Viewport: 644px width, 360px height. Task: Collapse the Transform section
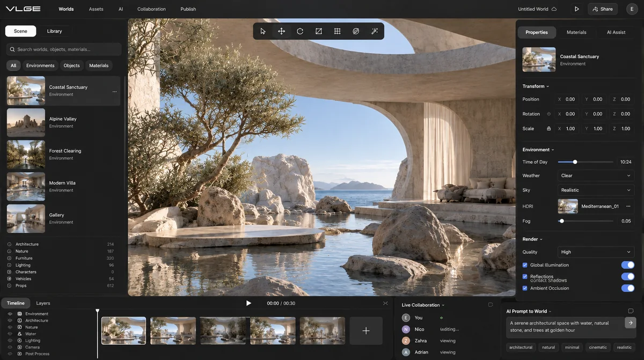(536, 86)
